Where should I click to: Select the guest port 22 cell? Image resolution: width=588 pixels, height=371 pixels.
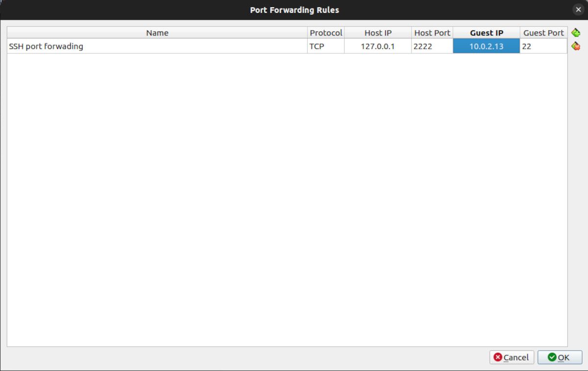tap(543, 46)
